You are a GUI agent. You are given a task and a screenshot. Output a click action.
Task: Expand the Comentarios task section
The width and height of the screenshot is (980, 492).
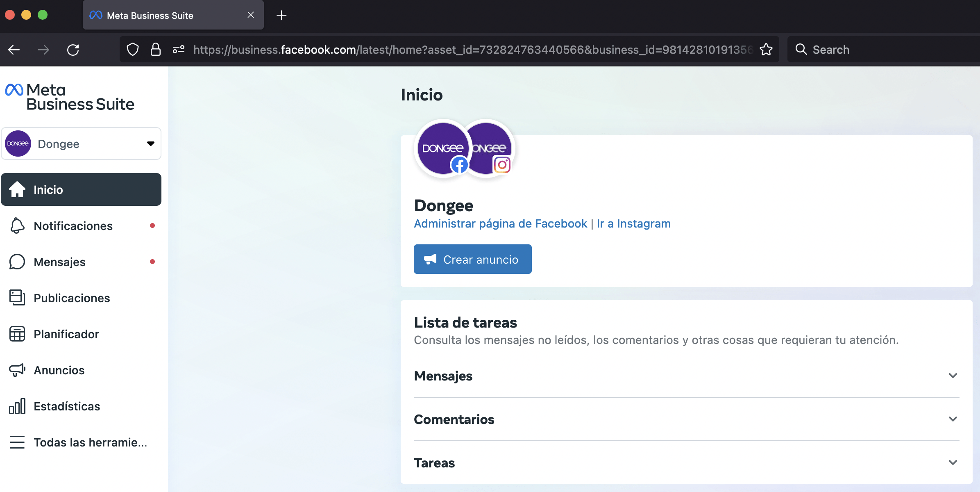click(x=953, y=419)
